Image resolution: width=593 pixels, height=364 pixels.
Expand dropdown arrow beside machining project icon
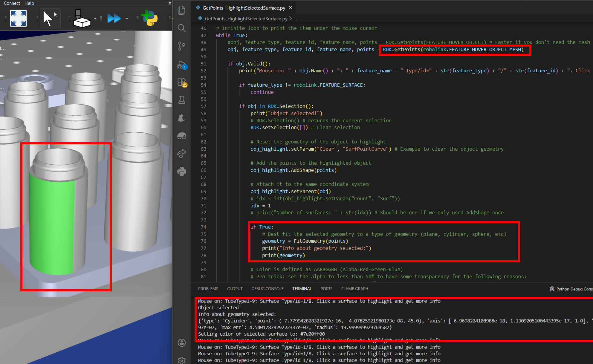point(95,19)
